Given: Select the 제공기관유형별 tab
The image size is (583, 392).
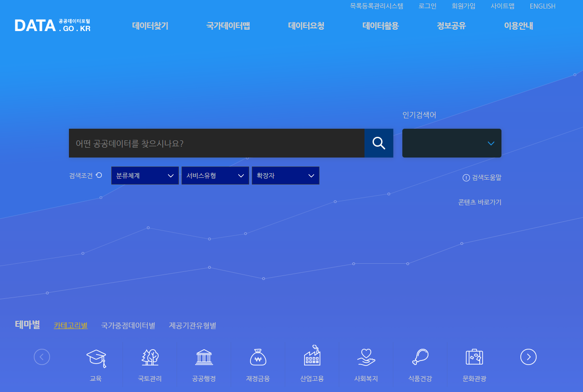Looking at the screenshot, I should coord(193,325).
